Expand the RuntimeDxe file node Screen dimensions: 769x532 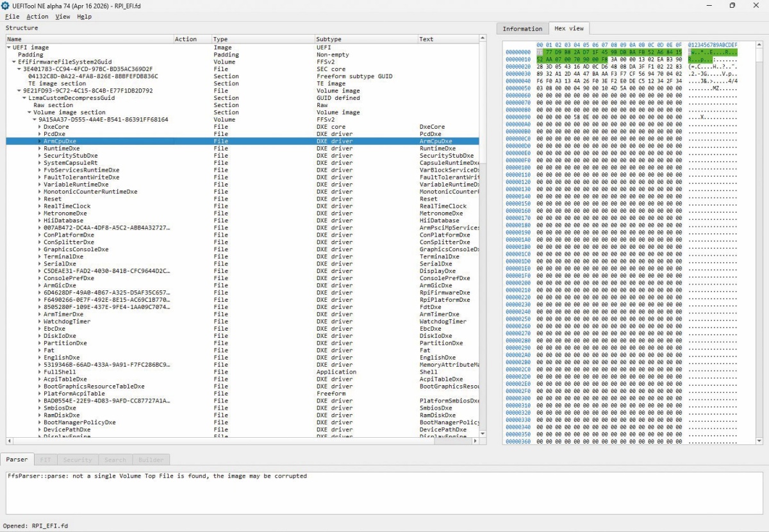tap(40, 148)
